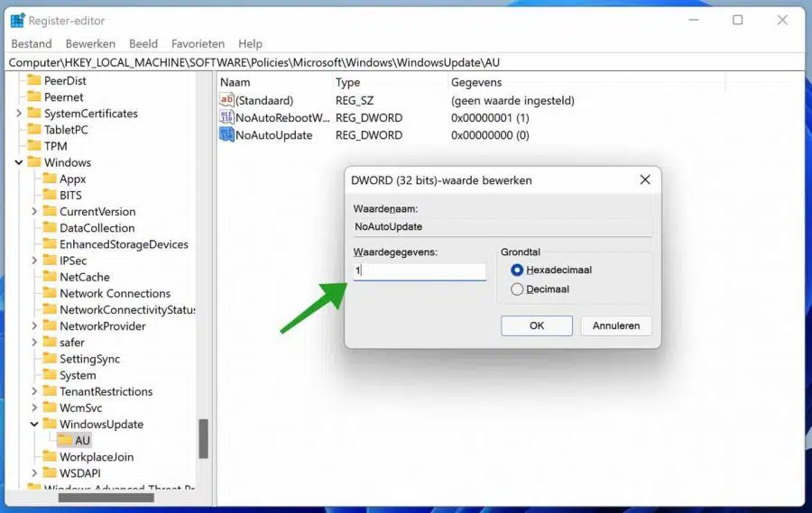This screenshot has height=513, width=812.
Task: Click the TPM folder icon
Action: pyautogui.click(x=34, y=146)
